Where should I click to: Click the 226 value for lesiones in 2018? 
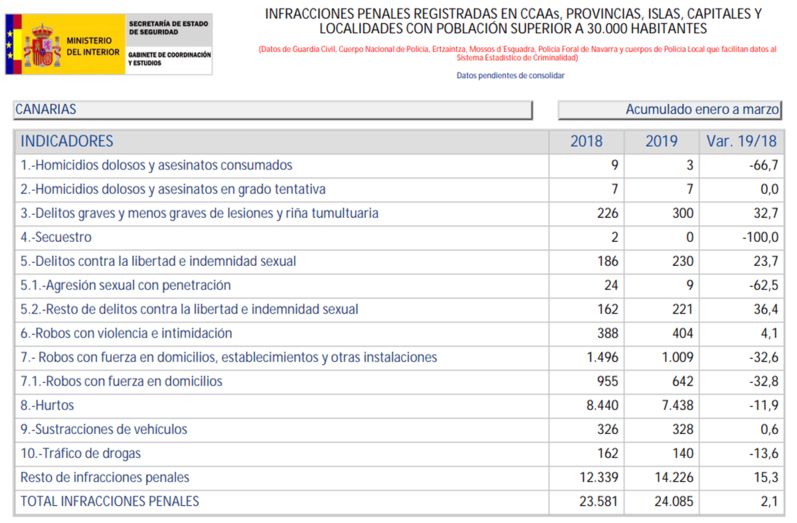(607, 213)
